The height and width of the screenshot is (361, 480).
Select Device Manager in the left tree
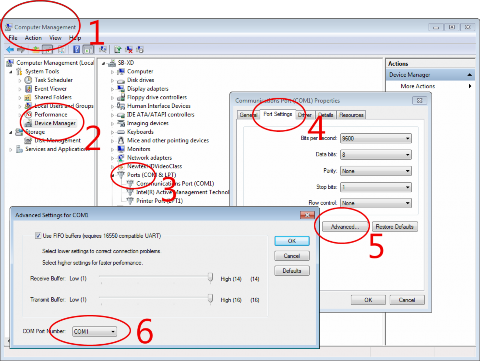(x=55, y=123)
